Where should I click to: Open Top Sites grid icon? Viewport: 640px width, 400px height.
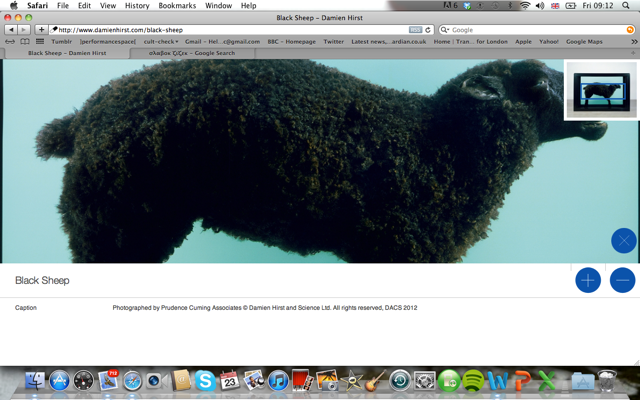[40, 42]
